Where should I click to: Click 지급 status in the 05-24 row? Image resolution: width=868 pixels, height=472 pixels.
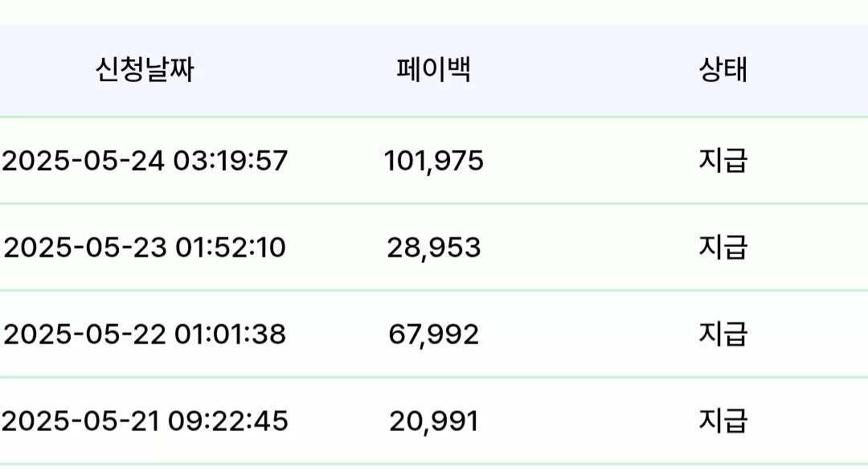(723, 161)
